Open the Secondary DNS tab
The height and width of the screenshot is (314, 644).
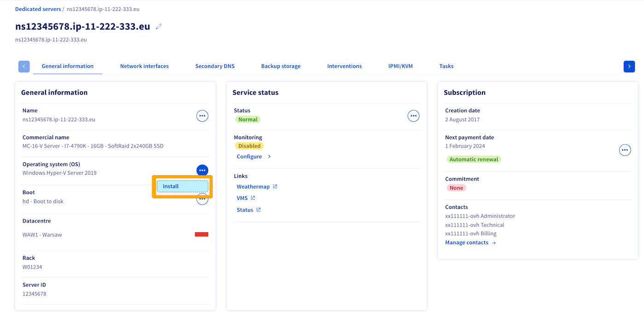(215, 66)
